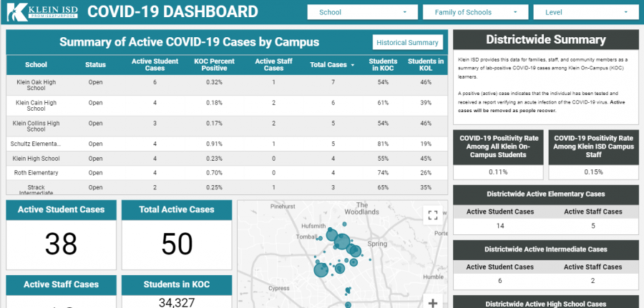Select the Roth Elementary row
The width and height of the screenshot is (644, 308).
pyautogui.click(x=227, y=173)
